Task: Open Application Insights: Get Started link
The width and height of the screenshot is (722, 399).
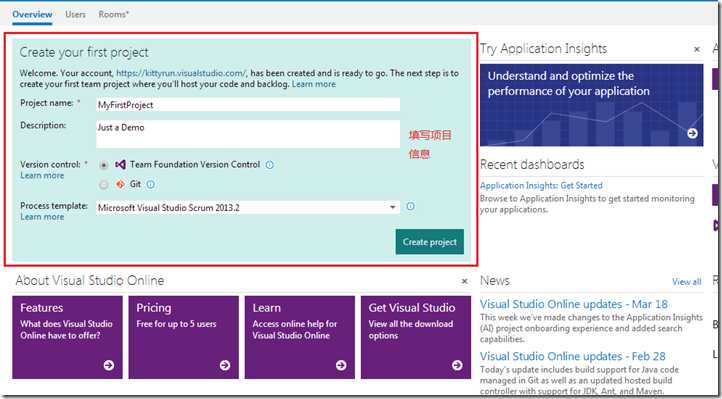Action: pos(541,185)
